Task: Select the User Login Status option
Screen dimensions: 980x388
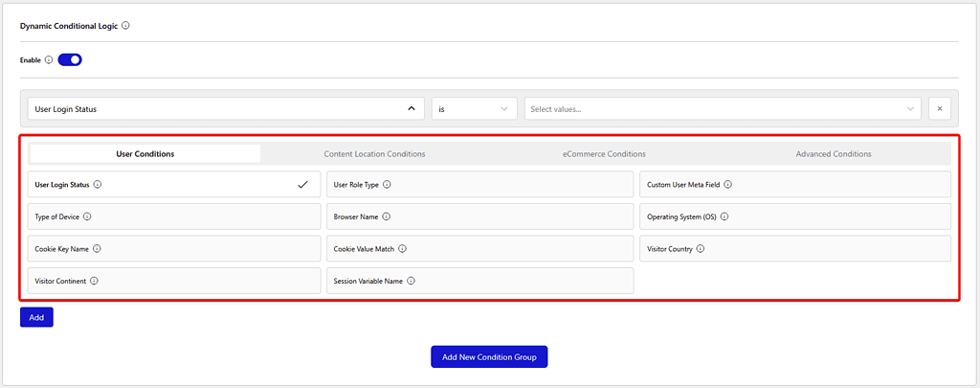Action: [x=174, y=185]
